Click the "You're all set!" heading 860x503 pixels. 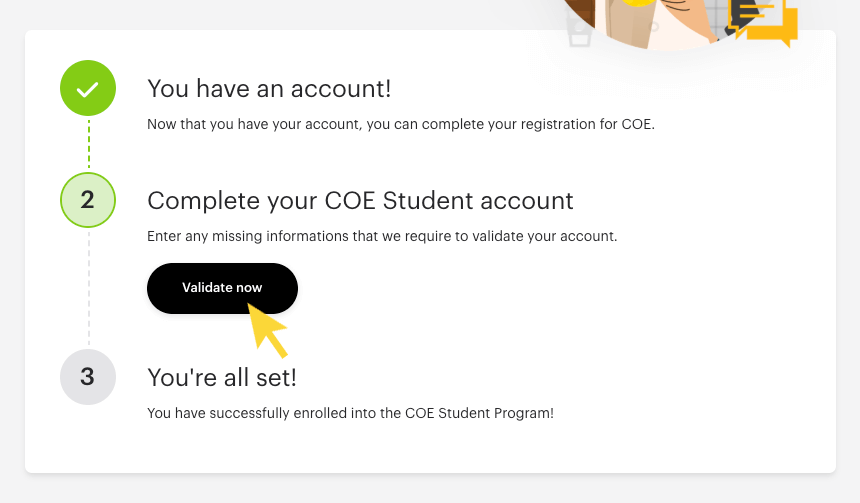point(222,377)
